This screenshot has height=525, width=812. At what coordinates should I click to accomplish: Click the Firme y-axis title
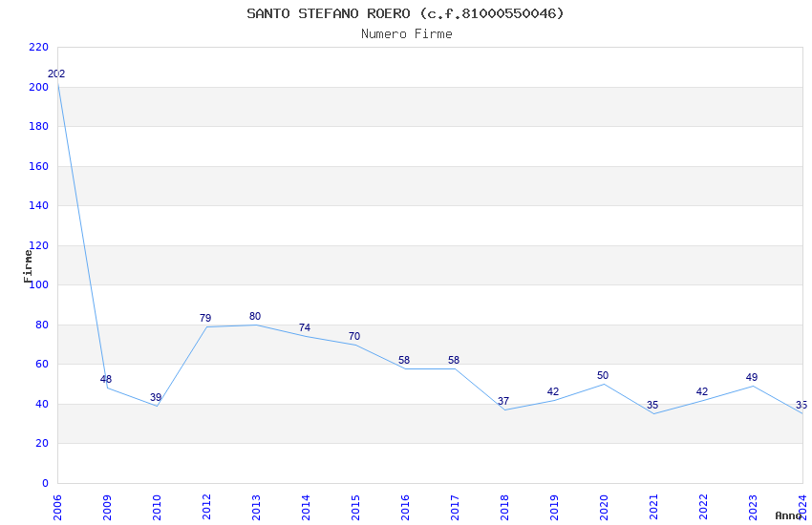click(x=28, y=266)
